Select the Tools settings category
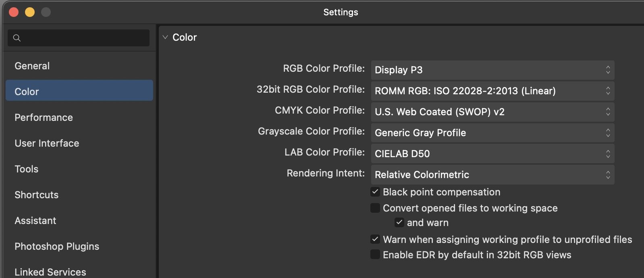 coord(27,169)
